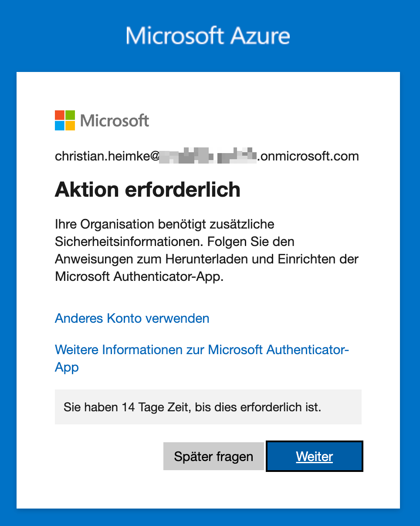Click the gray Microsoft wordmark beside the logo
Screen dimensions: 420x526
[115, 121]
